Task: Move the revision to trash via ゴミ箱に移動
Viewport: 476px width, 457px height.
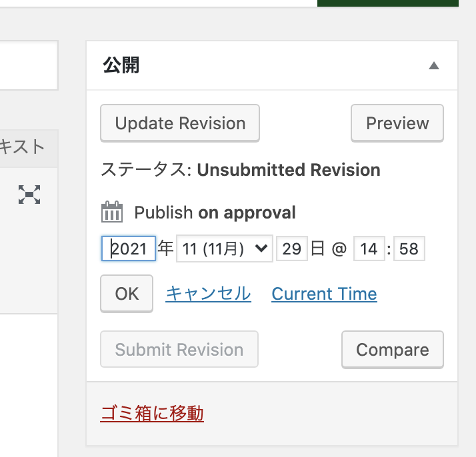Action: click(152, 413)
